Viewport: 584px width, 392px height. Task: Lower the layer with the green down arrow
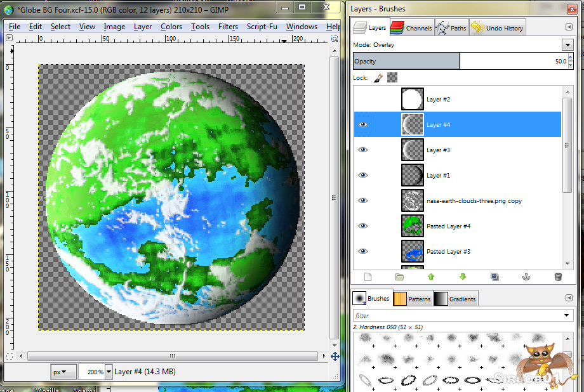pos(463,277)
